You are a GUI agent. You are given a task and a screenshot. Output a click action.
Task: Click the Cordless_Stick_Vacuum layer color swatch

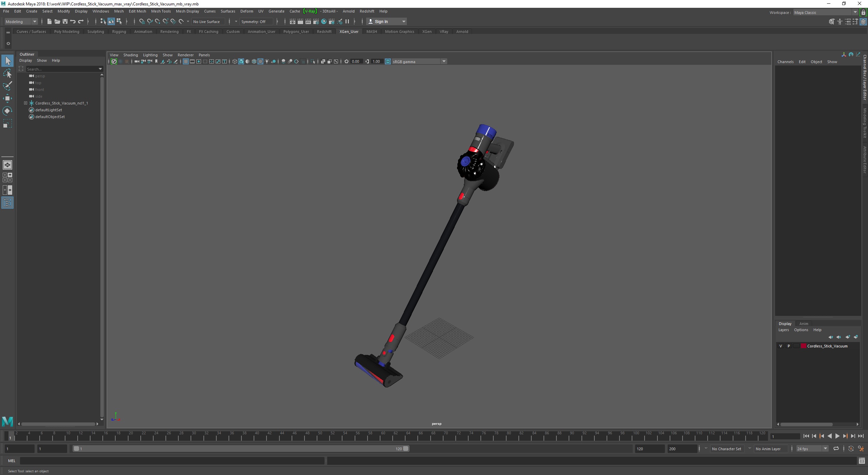(803, 346)
